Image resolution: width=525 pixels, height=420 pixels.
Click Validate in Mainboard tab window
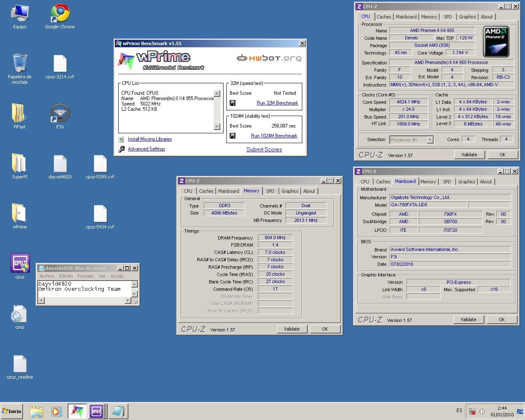468,320
